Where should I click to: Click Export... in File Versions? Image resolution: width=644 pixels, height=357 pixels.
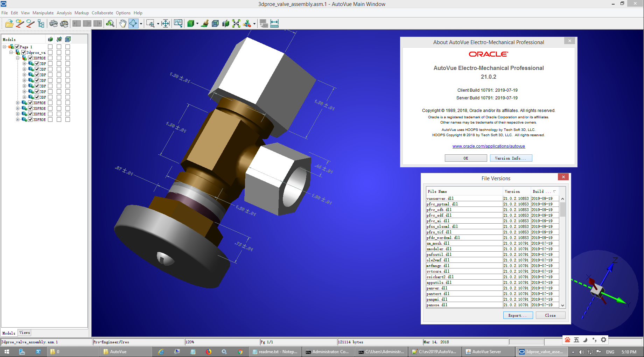click(518, 315)
